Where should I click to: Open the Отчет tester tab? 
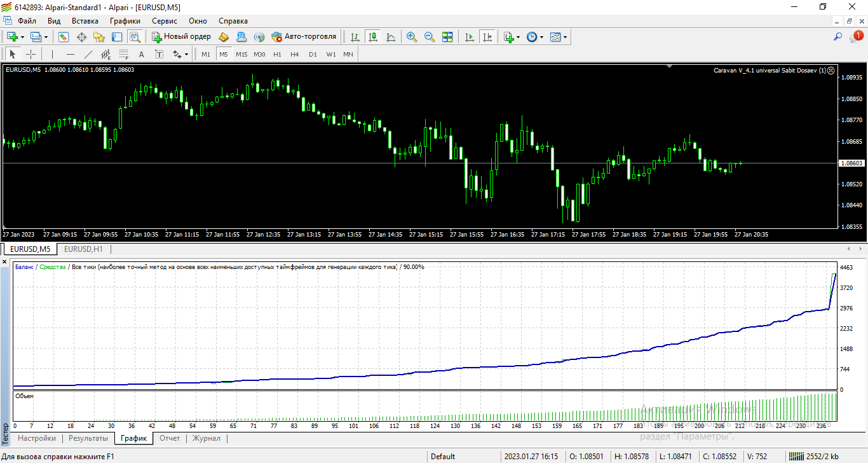[x=170, y=438]
